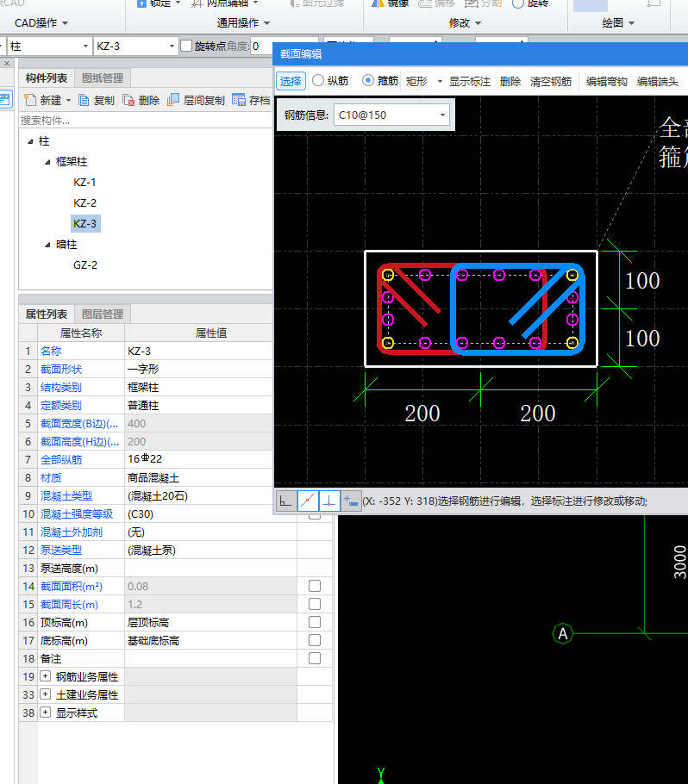
Task: Click the left 200 dimension label in section
Action: 422,413
